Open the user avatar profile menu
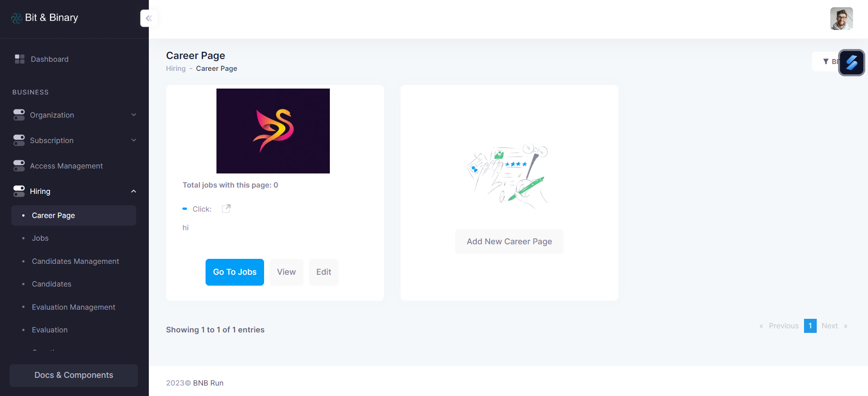The image size is (868, 396). [x=841, y=19]
